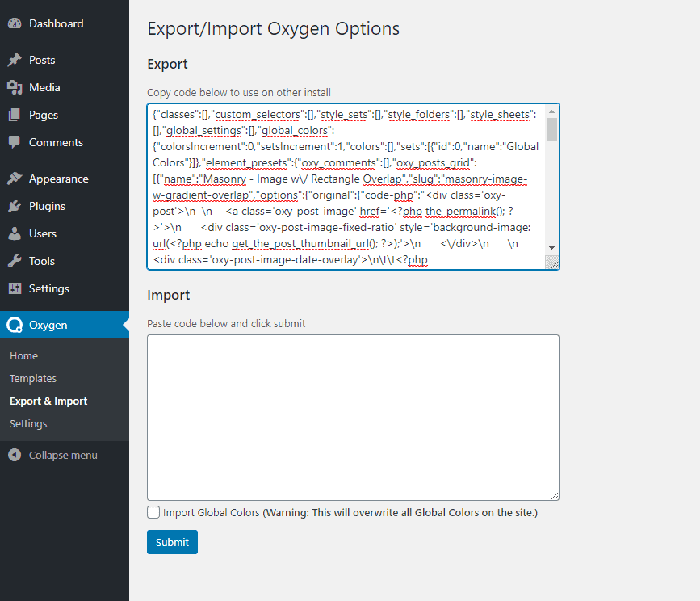Click the Appearance paintbrush icon
Screen dimensions: 700x601
pyautogui.click(x=15, y=179)
